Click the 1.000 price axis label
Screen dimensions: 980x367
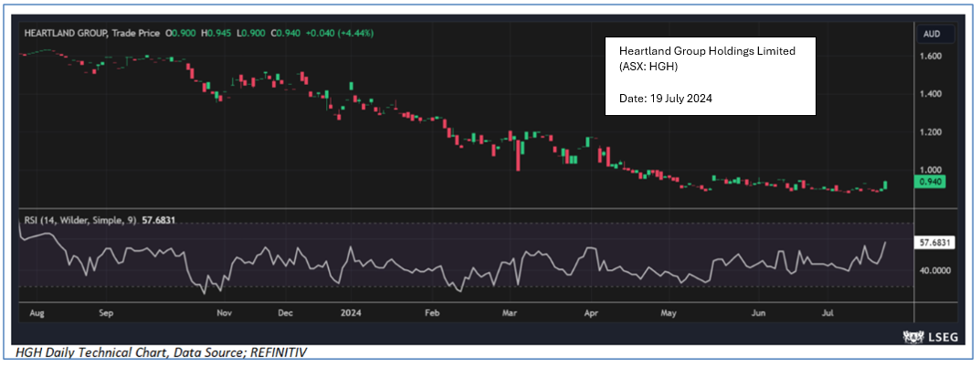coord(930,170)
